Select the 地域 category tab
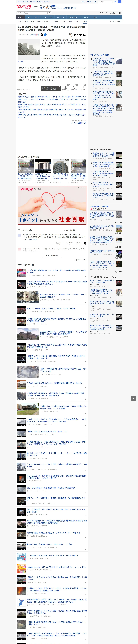The width and height of the screenshot is (138, 644). point(85,21)
